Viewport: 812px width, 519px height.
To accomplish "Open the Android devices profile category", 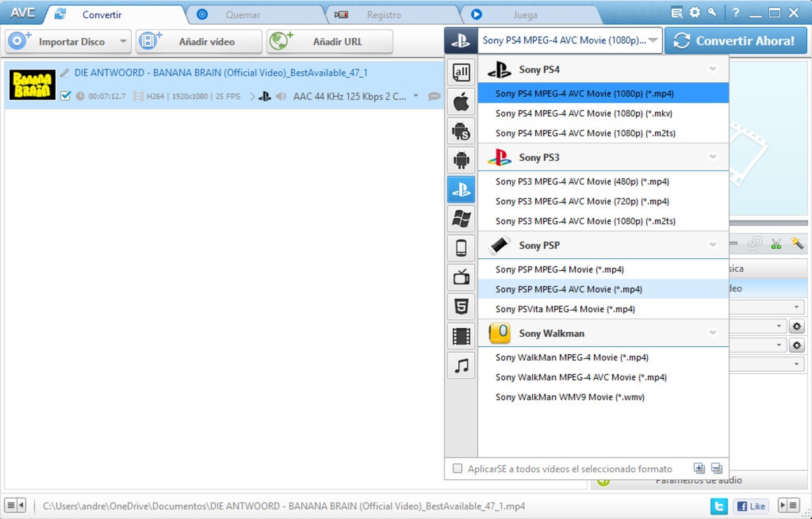I will pos(461,160).
